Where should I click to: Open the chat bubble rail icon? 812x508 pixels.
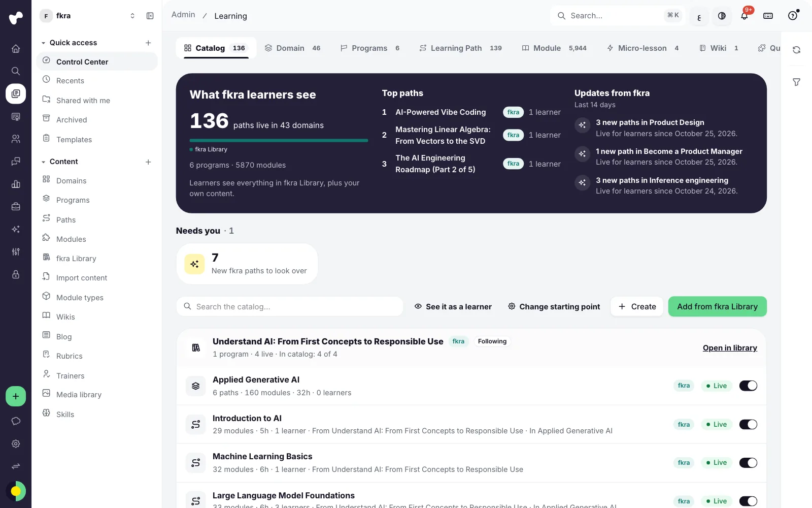(16, 421)
